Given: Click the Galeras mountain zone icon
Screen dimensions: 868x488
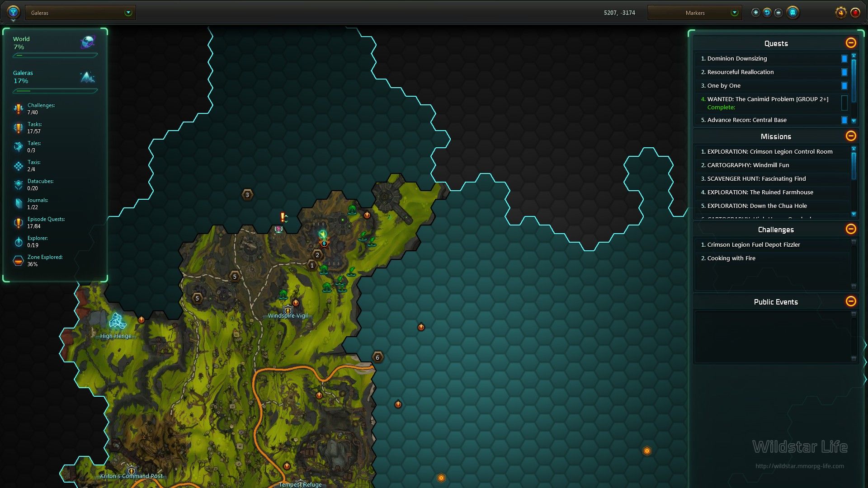Looking at the screenshot, I should (x=88, y=77).
